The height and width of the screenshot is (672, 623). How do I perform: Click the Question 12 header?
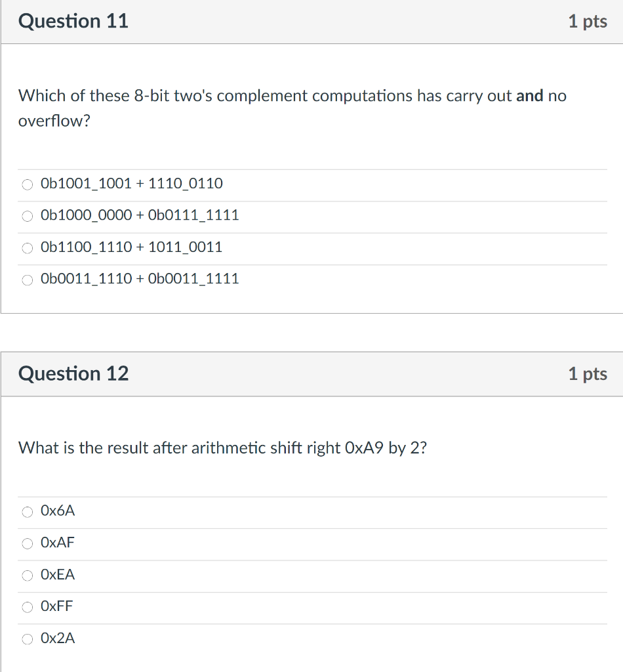coord(74,373)
